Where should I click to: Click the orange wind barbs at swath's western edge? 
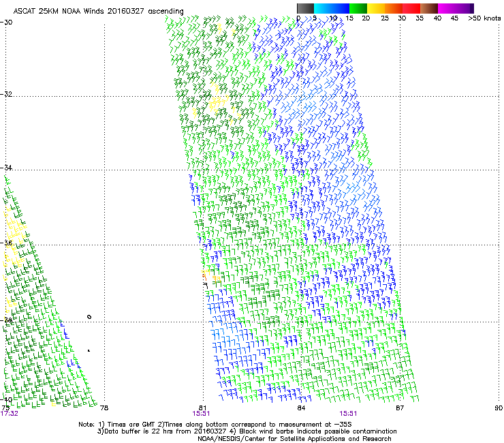click(204, 276)
